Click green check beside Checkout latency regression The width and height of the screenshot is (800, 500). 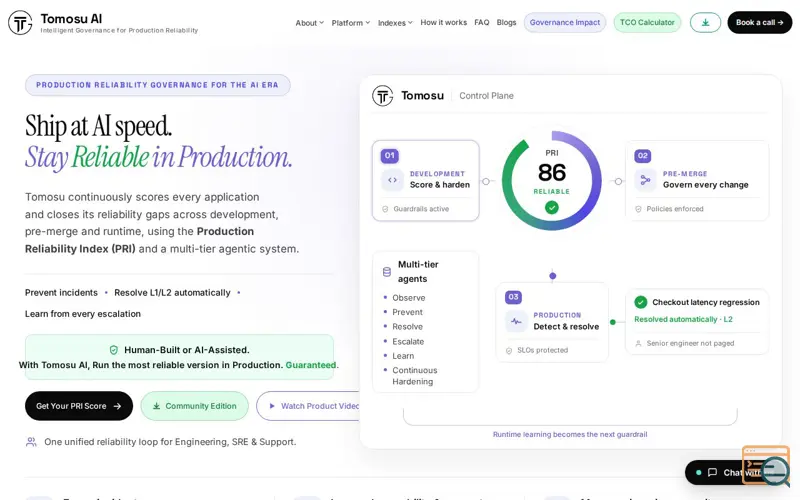(641, 302)
